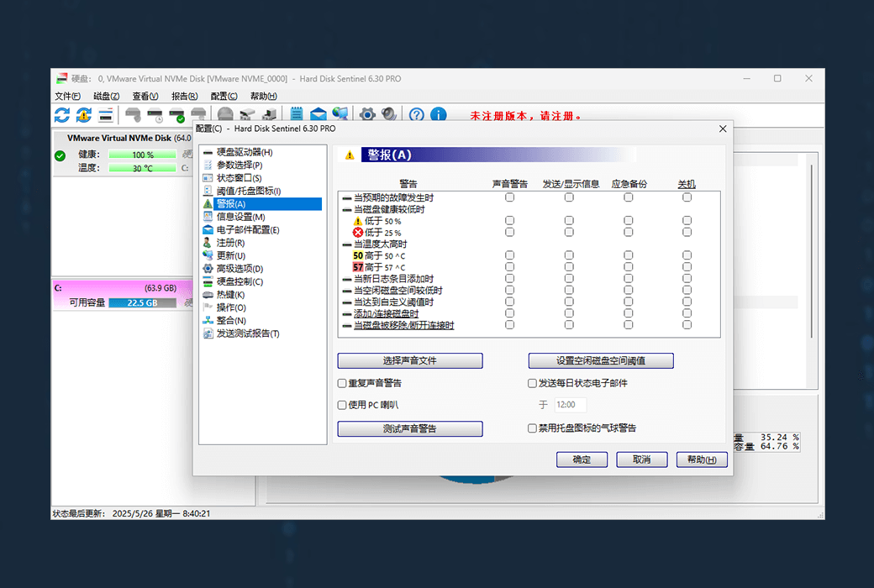Screen dimensions: 874x588
Task: Click the email envelope toolbar icon
Action: (x=319, y=114)
